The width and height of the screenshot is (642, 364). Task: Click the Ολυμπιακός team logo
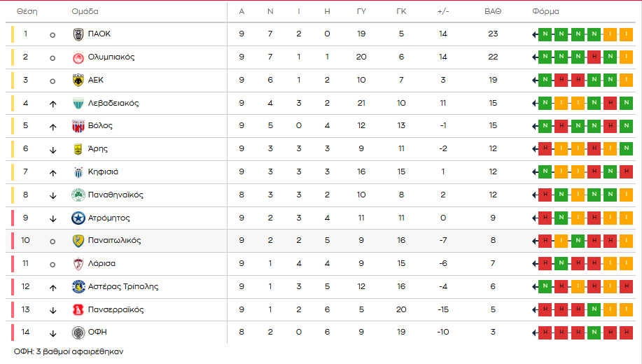pos(78,57)
